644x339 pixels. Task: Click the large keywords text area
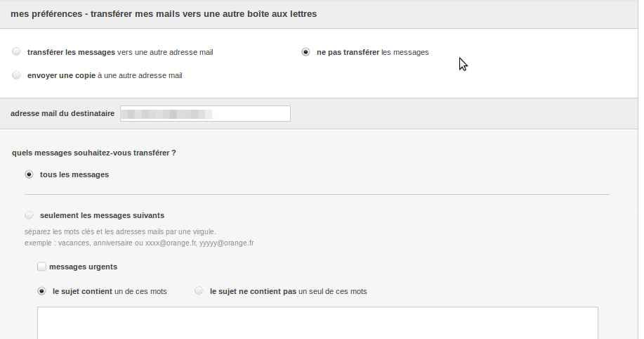[317, 322]
